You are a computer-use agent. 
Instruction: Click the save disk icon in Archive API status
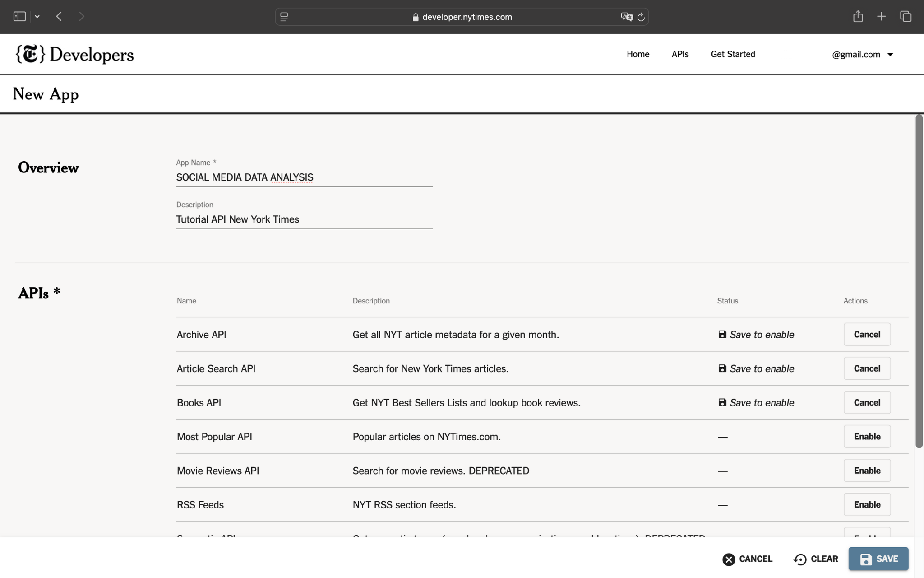click(x=722, y=335)
